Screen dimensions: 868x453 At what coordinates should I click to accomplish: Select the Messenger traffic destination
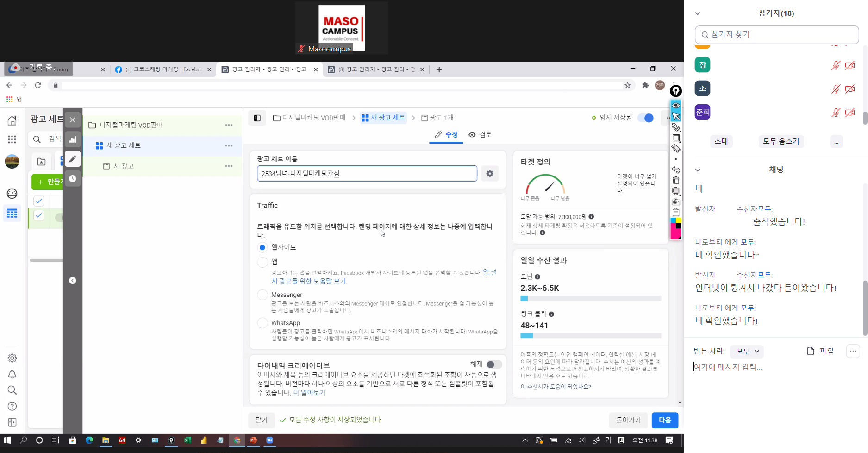click(262, 295)
